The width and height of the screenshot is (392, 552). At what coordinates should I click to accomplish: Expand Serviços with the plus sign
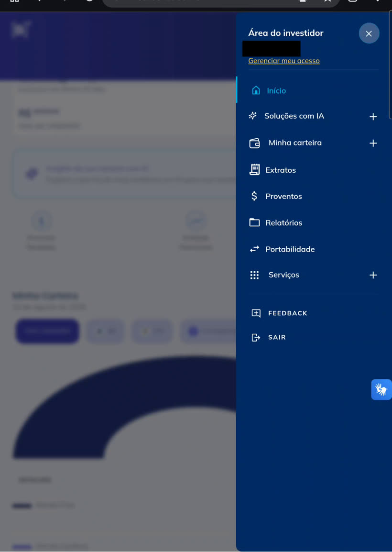tap(373, 275)
